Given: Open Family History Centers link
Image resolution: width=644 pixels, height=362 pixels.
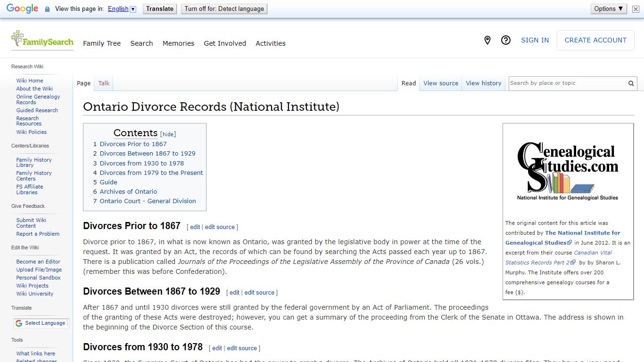Looking at the screenshot, I should (34, 176).
